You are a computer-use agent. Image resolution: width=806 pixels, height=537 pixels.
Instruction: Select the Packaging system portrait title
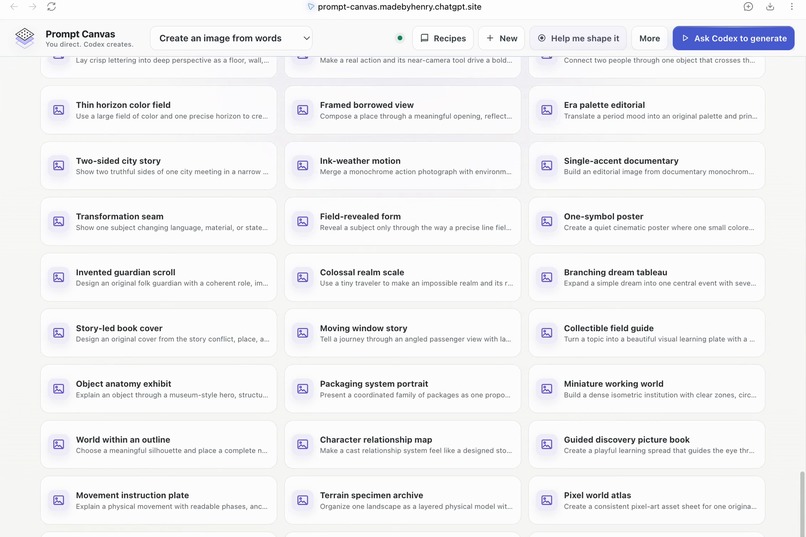click(x=374, y=384)
